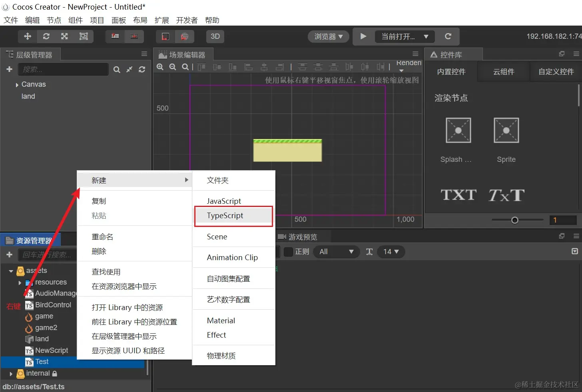Collapse all nodes in hierarchy panel

(129, 70)
